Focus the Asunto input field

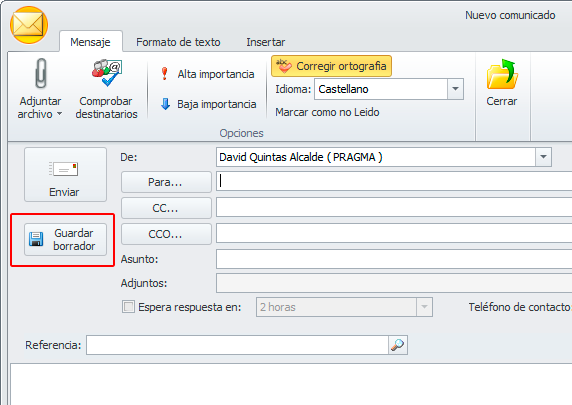click(394, 259)
